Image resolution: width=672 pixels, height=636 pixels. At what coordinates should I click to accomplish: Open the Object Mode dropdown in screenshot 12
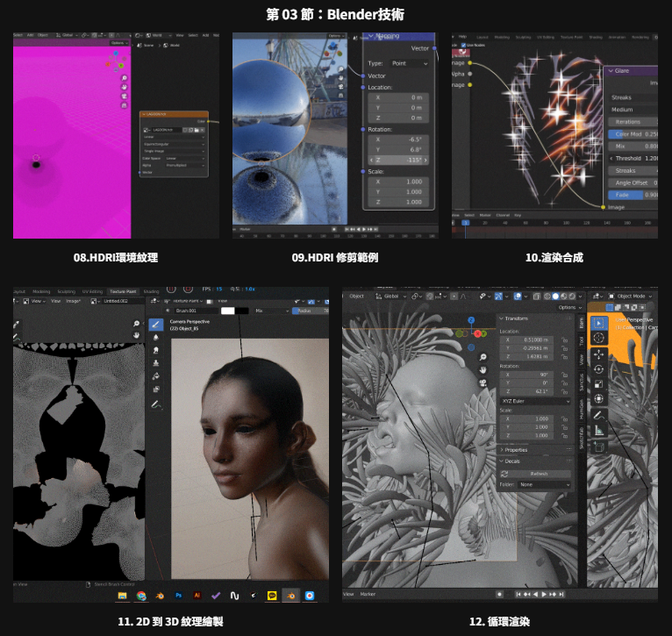pos(631,297)
